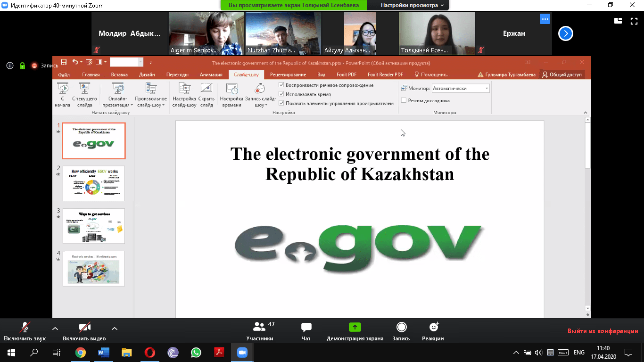Click Record slideshow (Запись слайд-шоу)

(260, 95)
